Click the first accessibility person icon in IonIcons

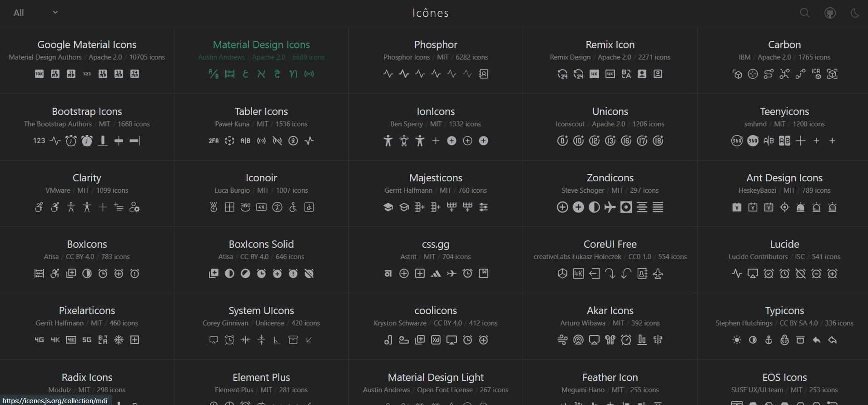[388, 141]
